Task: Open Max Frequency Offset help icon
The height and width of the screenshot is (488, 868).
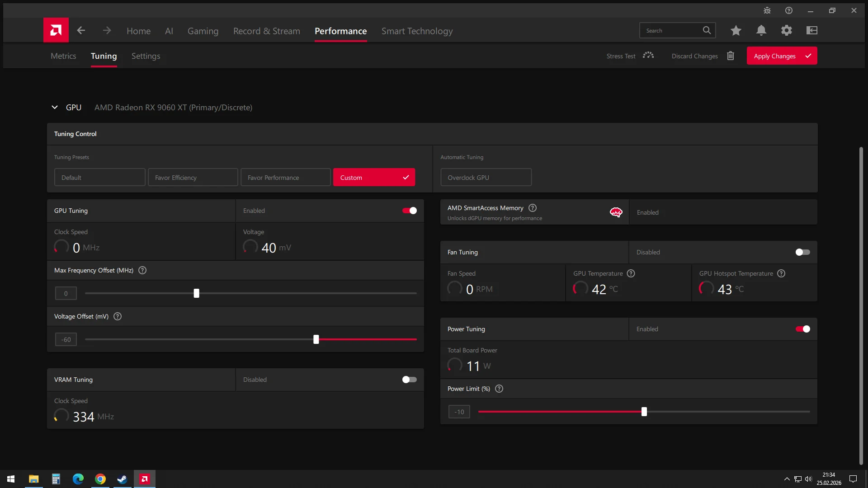Action: [142, 270]
